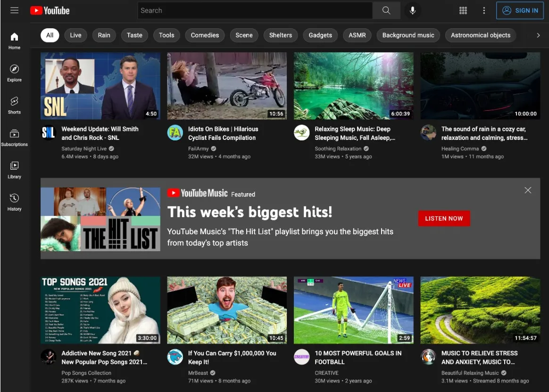This screenshot has width=549, height=392.
Task: Select the Scene filter chip
Action: click(x=244, y=35)
